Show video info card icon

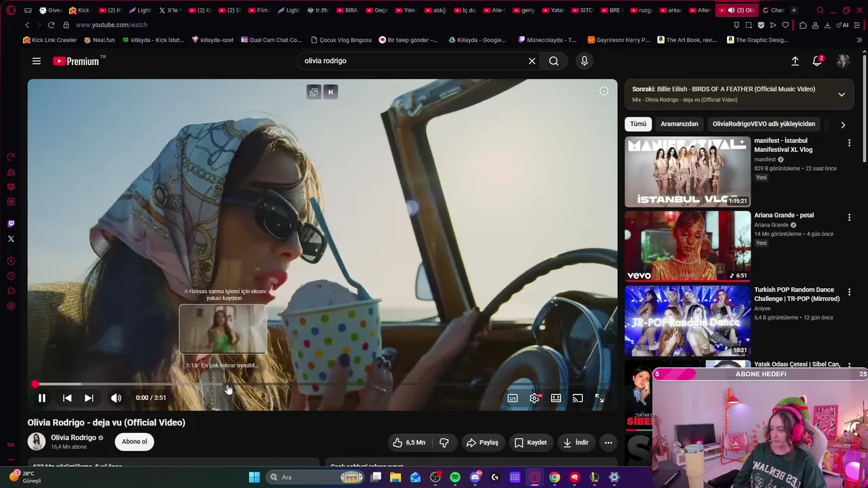[x=604, y=91]
